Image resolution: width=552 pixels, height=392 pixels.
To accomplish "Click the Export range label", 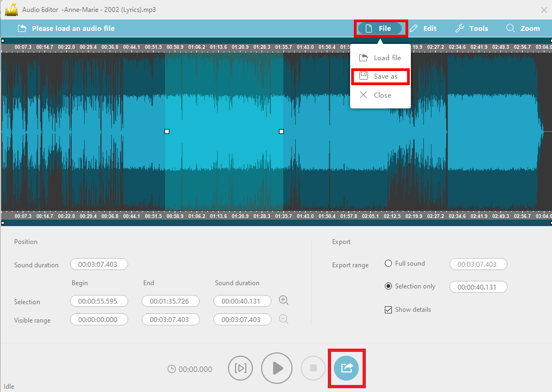I will [x=350, y=265].
